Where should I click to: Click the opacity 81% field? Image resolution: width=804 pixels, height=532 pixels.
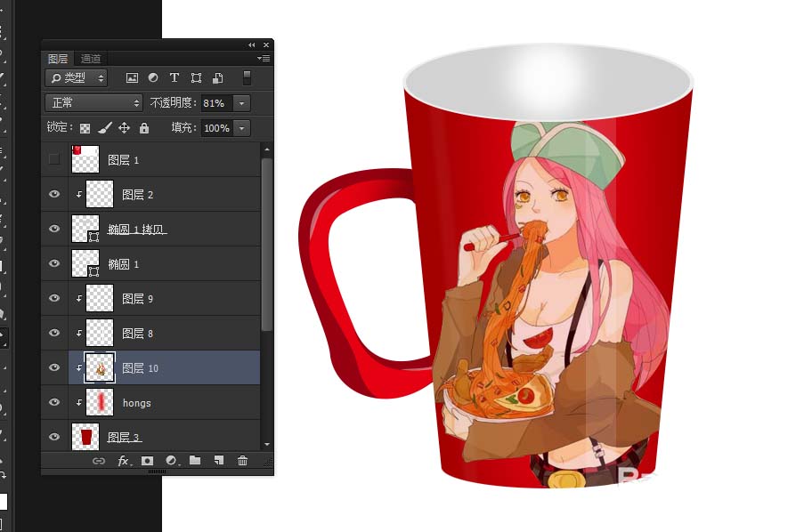[217, 103]
